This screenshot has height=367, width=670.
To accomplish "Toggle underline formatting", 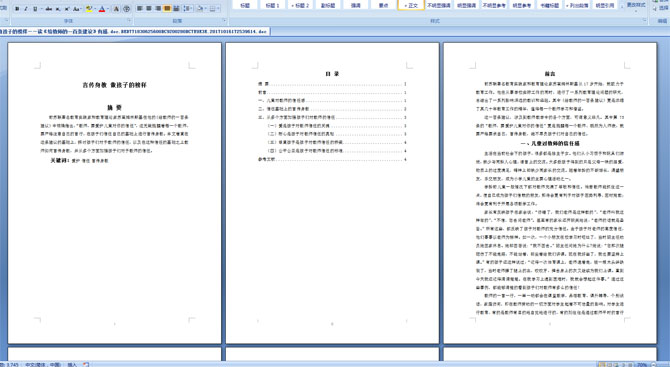I will (x=35, y=9).
